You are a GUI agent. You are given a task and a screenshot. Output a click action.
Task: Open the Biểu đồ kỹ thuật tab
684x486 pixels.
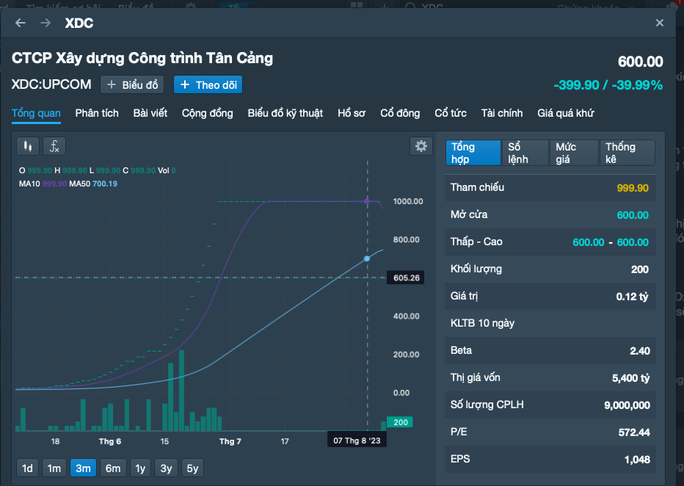[285, 113]
